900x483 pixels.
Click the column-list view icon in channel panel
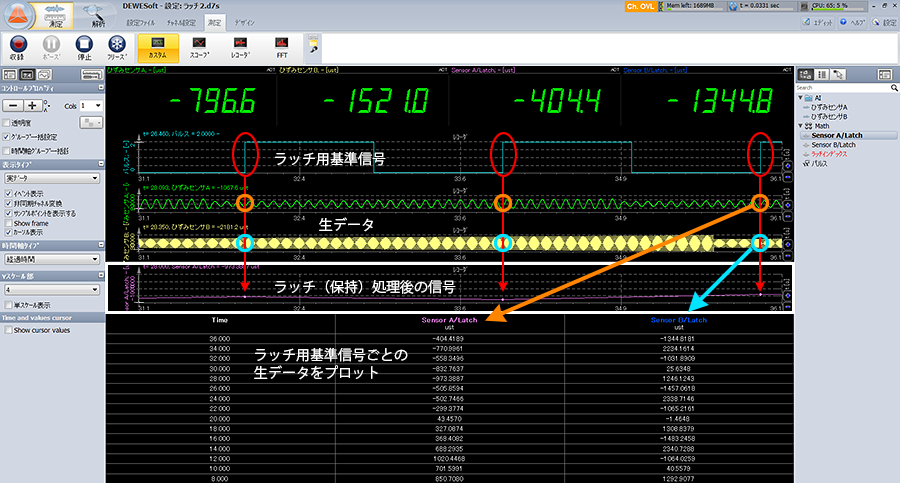tap(822, 75)
